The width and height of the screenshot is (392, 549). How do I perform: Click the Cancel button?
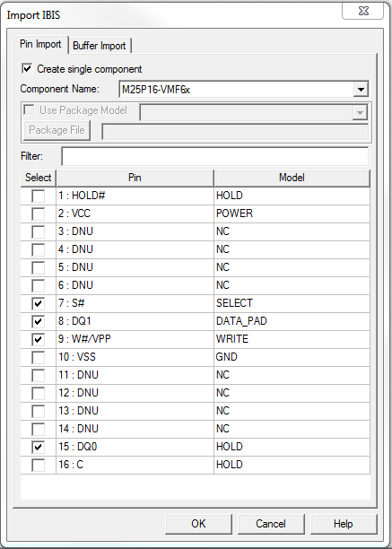(271, 524)
